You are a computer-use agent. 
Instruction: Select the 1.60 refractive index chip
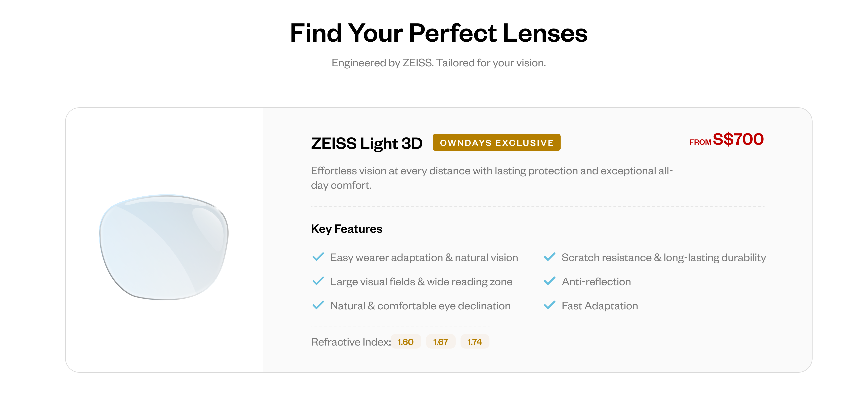click(x=406, y=342)
